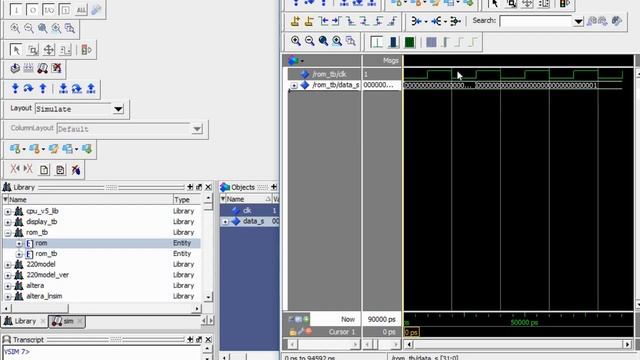Toggle the output ports filter button
640x360 pixels.
click(x=32, y=9)
